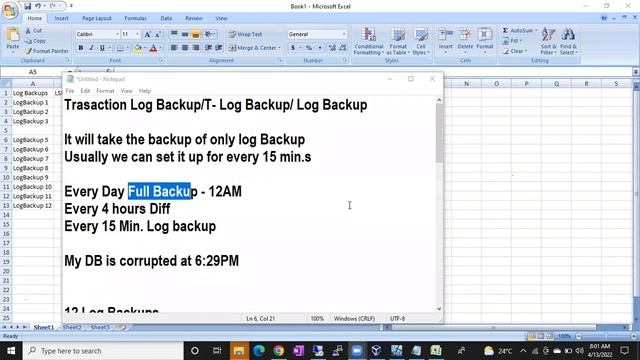Apply the yellow fill color
The height and width of the screenshot is (360, 640).
[x=138, y=48]
